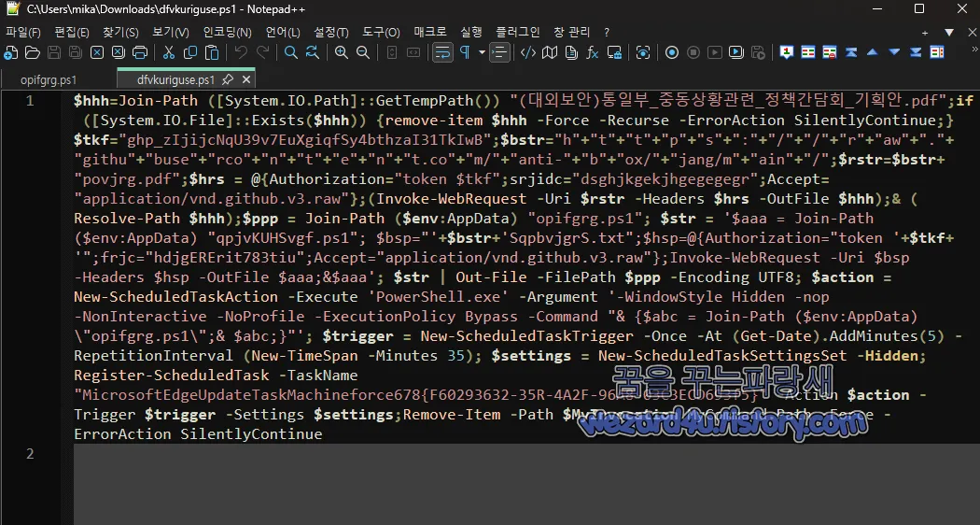The height and width of the screenshot is (525, 980).
Task: Go to next difference down arrow
Action: pyautogui.click(x=894, y=52)
